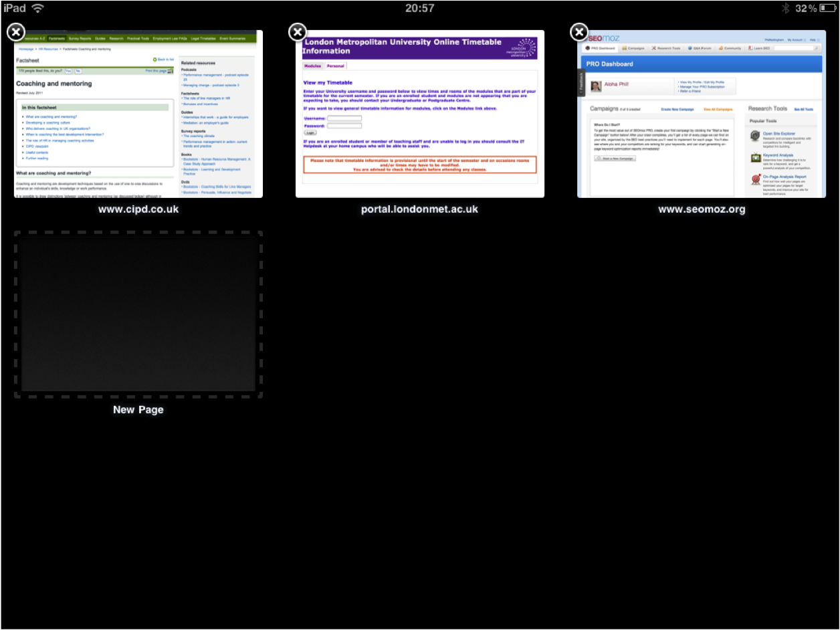Screen dimensions: 840x630
Task: Tap the dashed New Page placeholder
Action: pyautogui.click(x=138, y=314)
